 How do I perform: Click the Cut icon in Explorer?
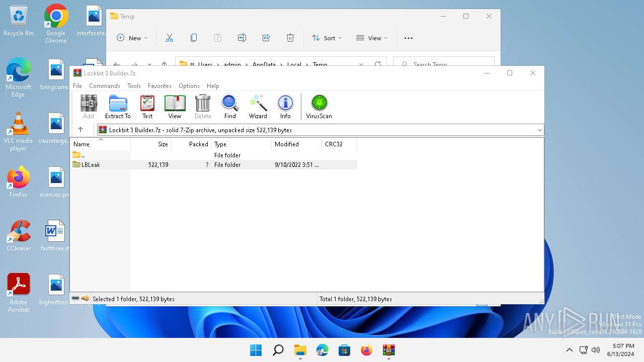click(170, 38)
